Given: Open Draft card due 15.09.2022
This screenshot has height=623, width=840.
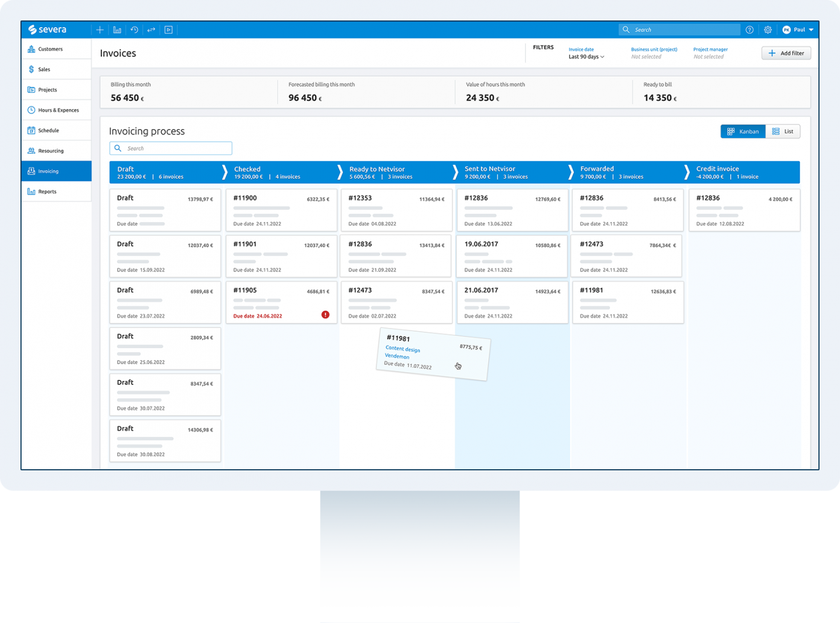Looking at the screenshot, I should coord(165,256).
